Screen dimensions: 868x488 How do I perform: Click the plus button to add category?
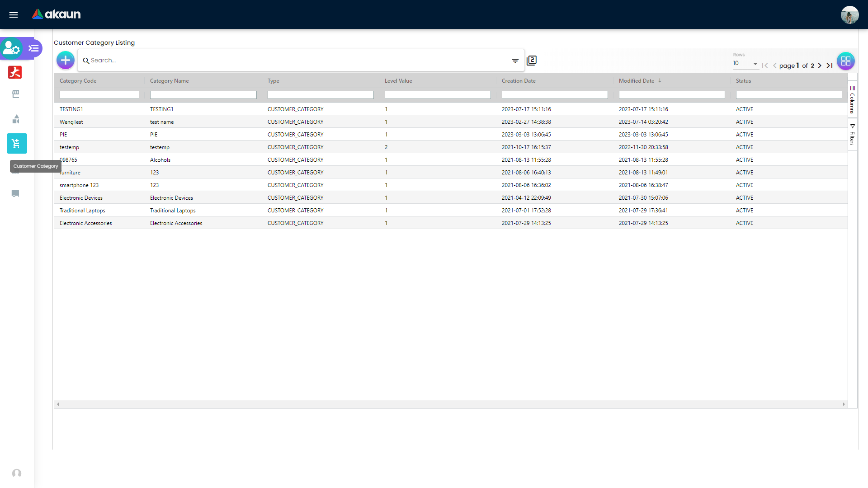click(x=65, y=60)
